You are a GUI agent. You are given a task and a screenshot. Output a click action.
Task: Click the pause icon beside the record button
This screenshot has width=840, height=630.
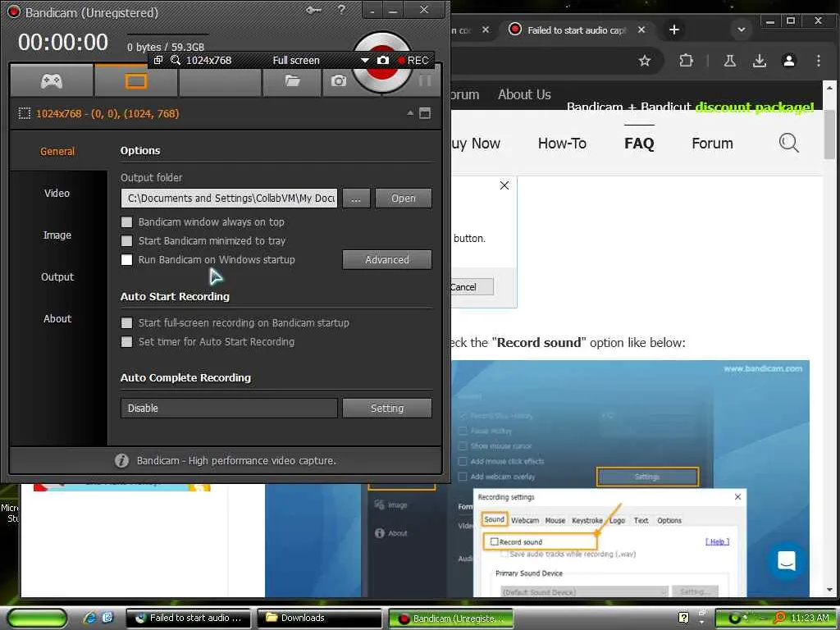click(425, 81)
